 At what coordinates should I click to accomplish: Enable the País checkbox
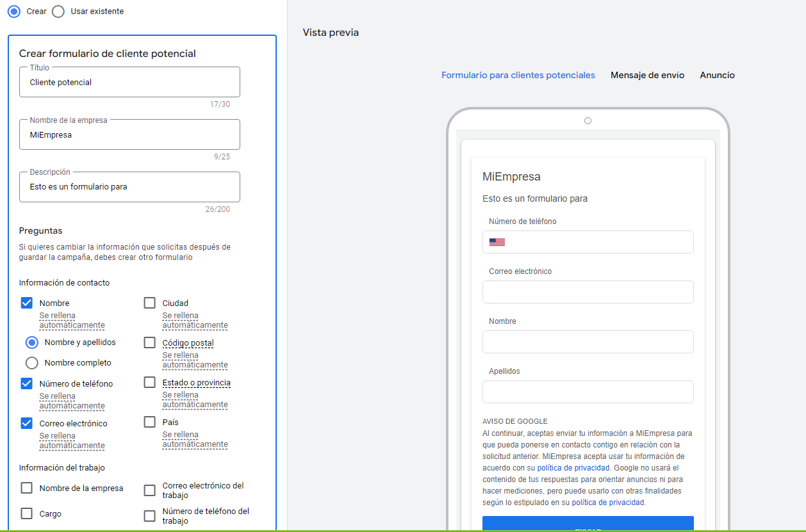pos(150,422)
